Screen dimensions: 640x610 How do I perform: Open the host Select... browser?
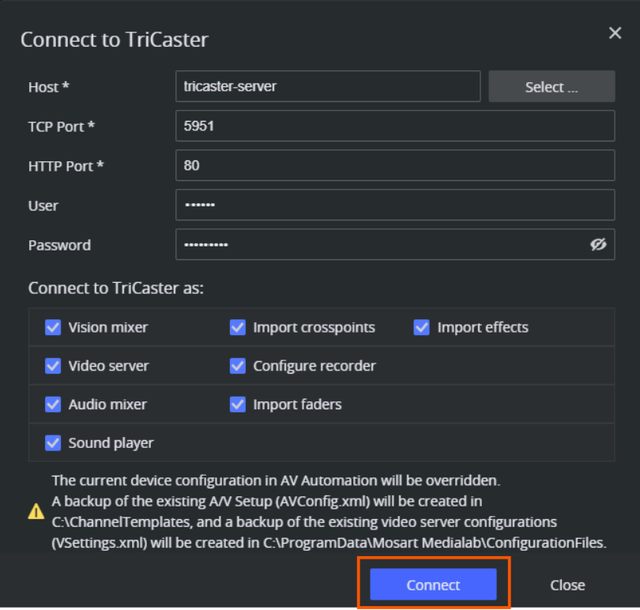coord(551,87)
